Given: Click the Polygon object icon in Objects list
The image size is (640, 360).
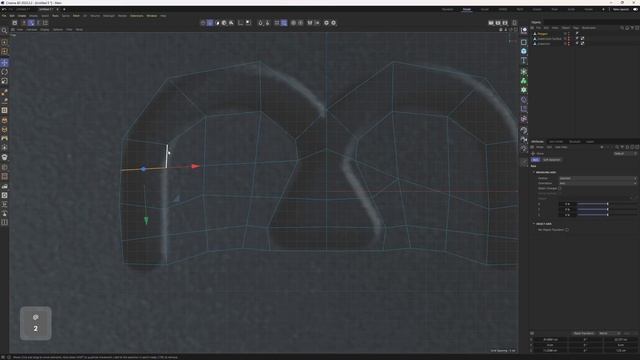Looking at the screenshot, I should [x=535, y=34].
